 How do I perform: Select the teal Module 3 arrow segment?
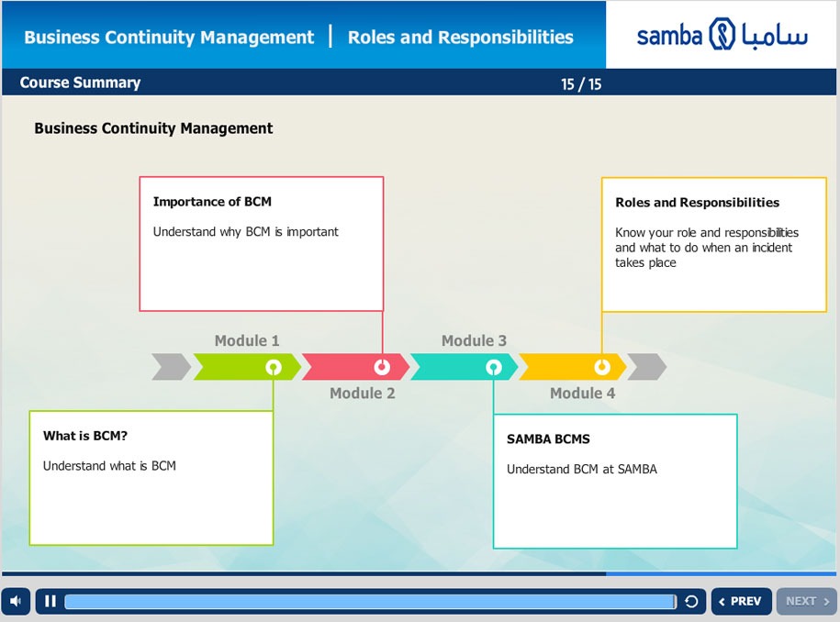pyautogui.click(x=464, y=367)
